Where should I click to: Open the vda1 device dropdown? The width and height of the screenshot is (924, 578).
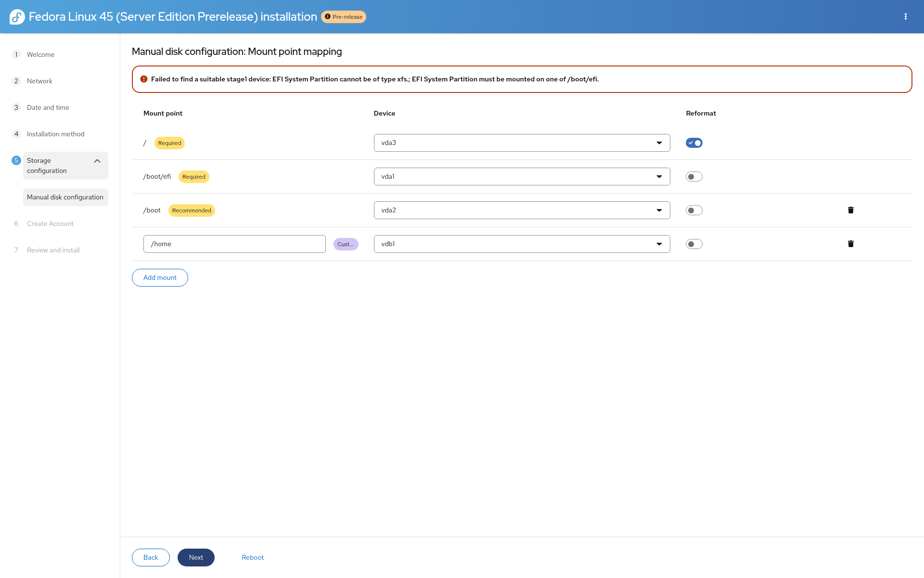522,176
